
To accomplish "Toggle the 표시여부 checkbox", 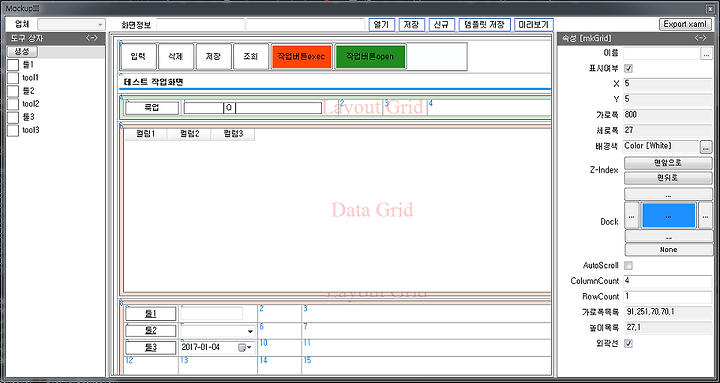I will (x=629, y=68).
